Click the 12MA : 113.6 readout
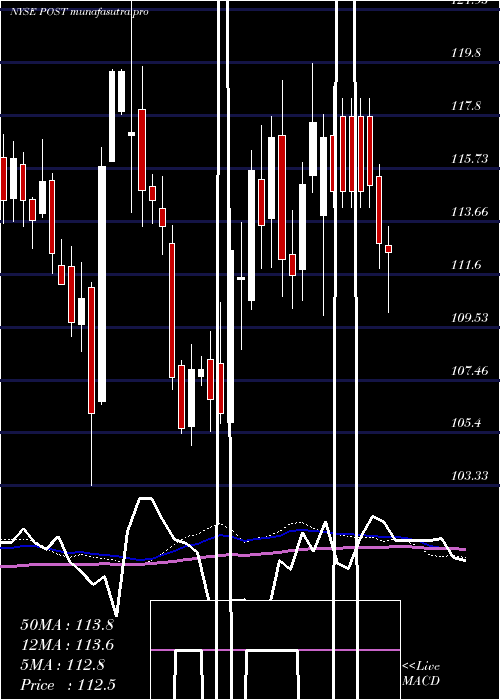This screenshot has height=700, width=500. point(67,645)
